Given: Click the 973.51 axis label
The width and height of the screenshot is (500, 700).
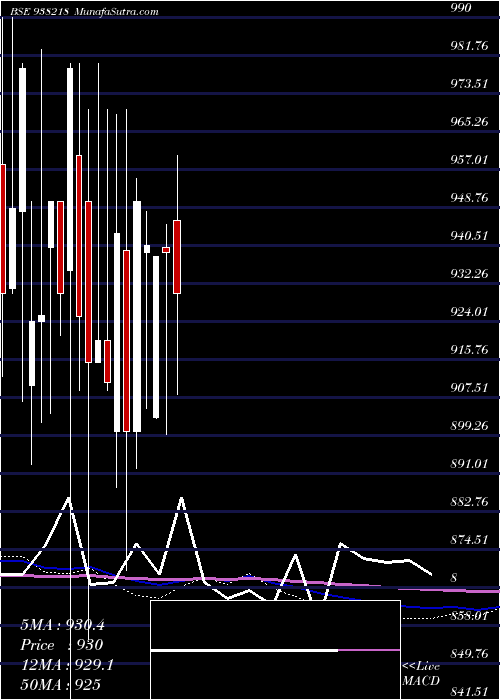Looking at the screenshot, I should pyautogui.click(x=469, y=83).
